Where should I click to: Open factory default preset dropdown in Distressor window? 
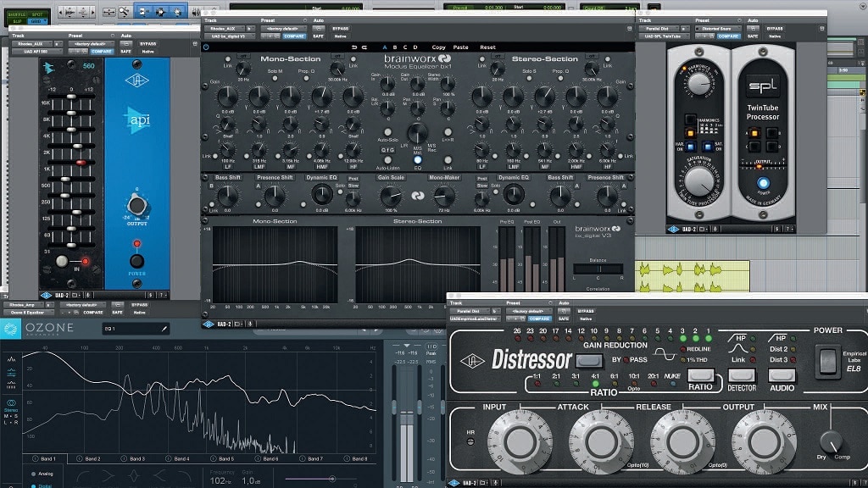click(x=529, y=311)
